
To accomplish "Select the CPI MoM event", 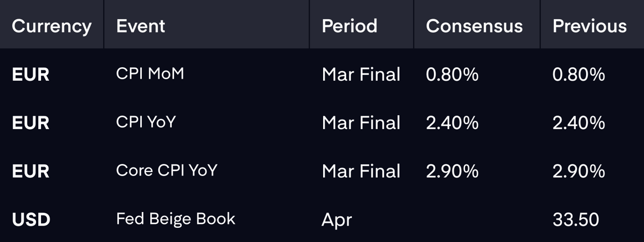I will [150, 74].
